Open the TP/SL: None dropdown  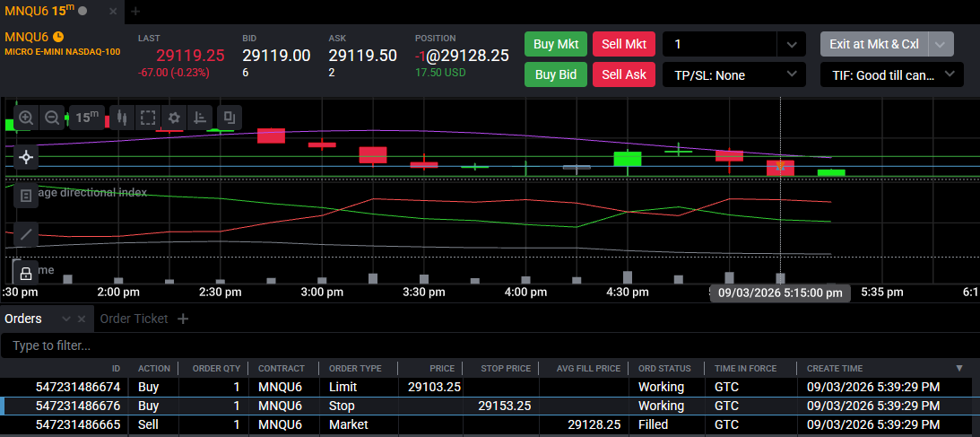[x=733, y=75]
